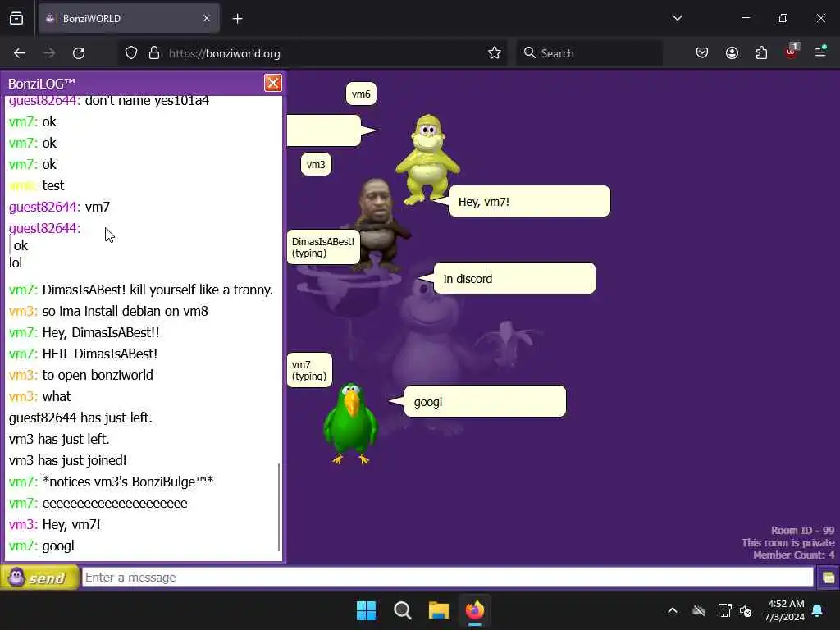This screenshot has height=630, width=840.
Task: Click the muted volume tray icon
Action: (745, 610)
